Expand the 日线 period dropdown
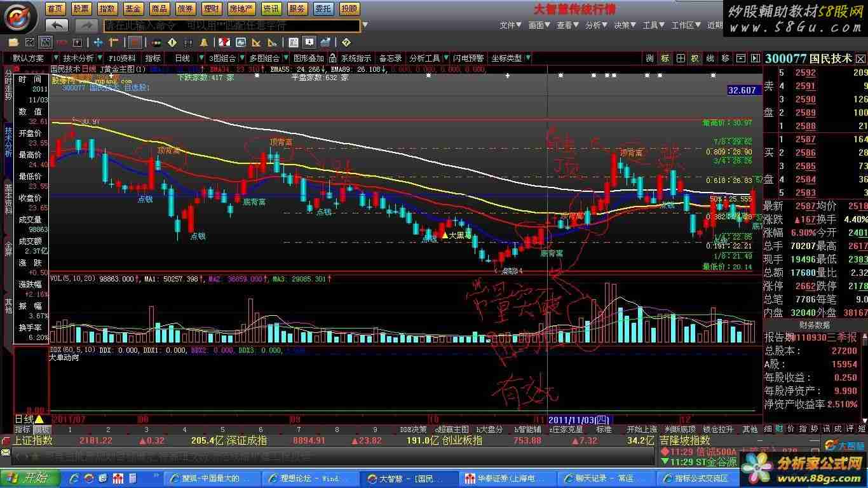The height and width of the screenshot is (488, 868). coord(201,58)
